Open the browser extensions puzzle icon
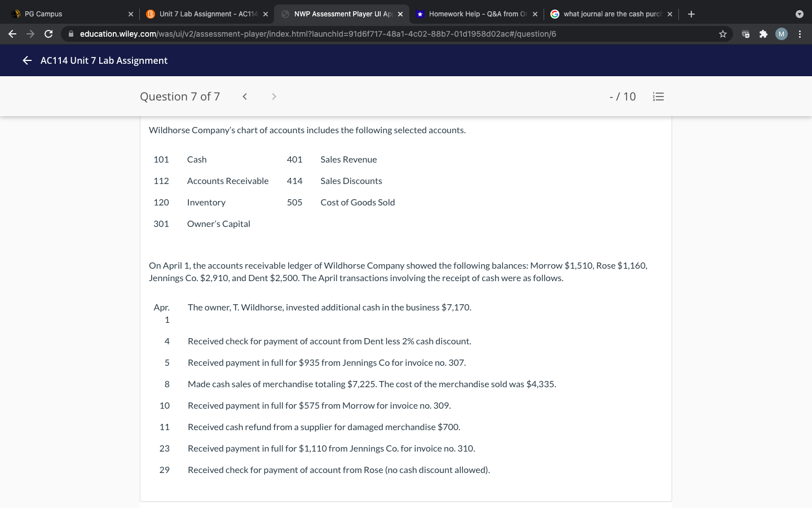Screen dimensions: 812x508 [763, 34]
